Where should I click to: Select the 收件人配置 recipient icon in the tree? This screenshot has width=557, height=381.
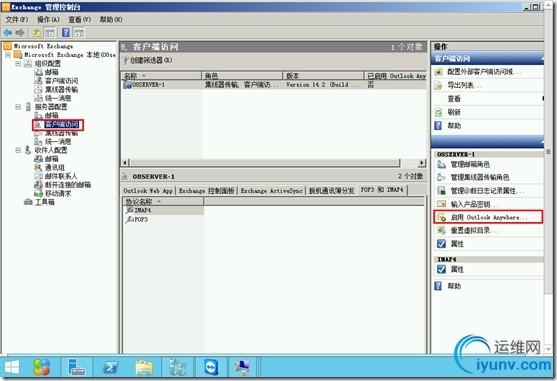tap(28, 150)
